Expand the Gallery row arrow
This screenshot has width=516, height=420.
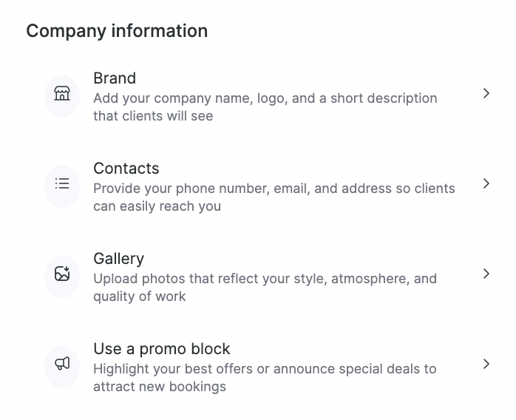486,274
